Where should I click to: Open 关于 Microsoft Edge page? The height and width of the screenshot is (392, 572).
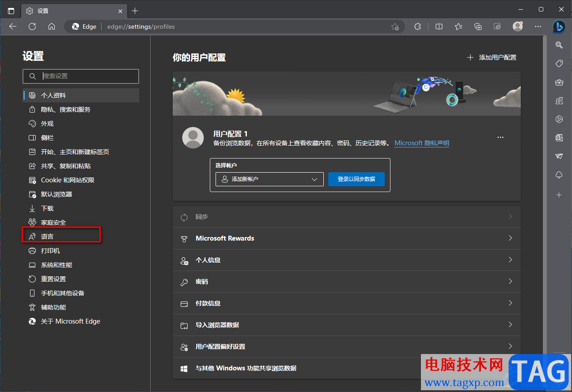click(x=81, y=321)
